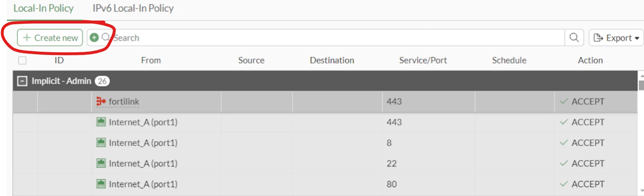Click the Create new button
This screenshot has width=644, height=196.
[x=50, y=38]
